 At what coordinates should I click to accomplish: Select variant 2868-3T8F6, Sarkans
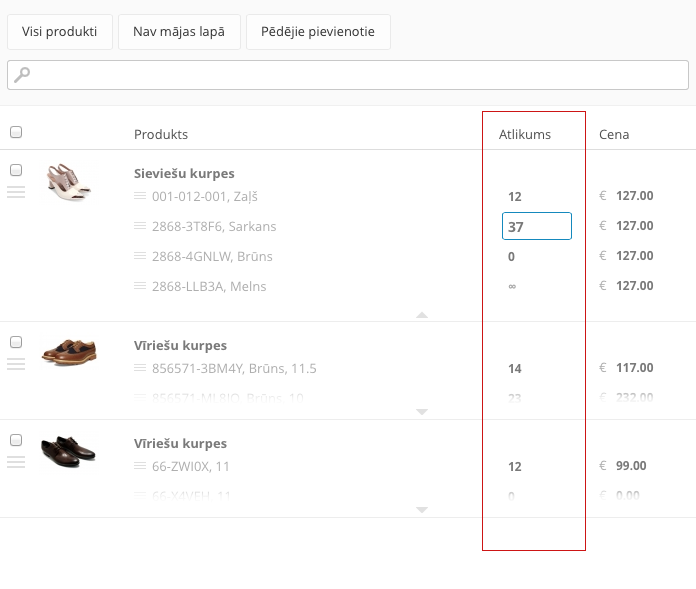(214, 226)
